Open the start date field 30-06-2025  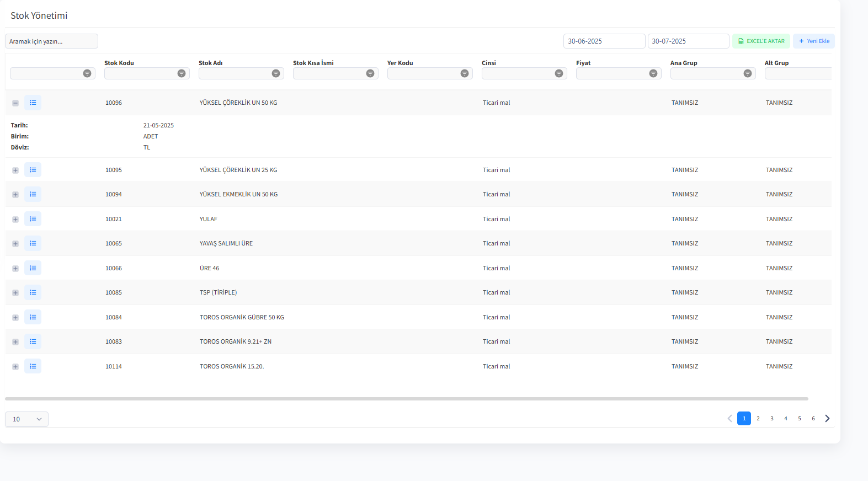coord(604,41)
